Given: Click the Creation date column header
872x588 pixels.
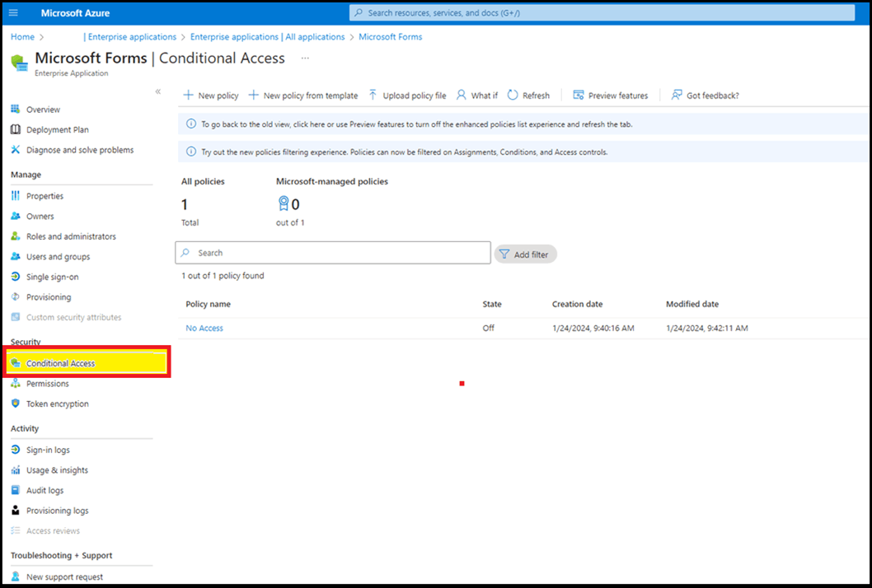Looking at the screenshot, I should point(577,304).
